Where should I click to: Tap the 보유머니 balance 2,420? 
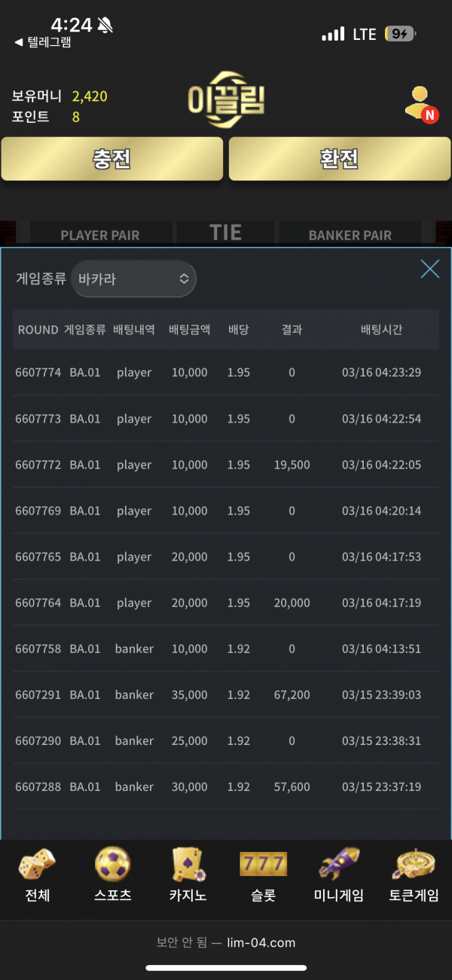point(90,96)
